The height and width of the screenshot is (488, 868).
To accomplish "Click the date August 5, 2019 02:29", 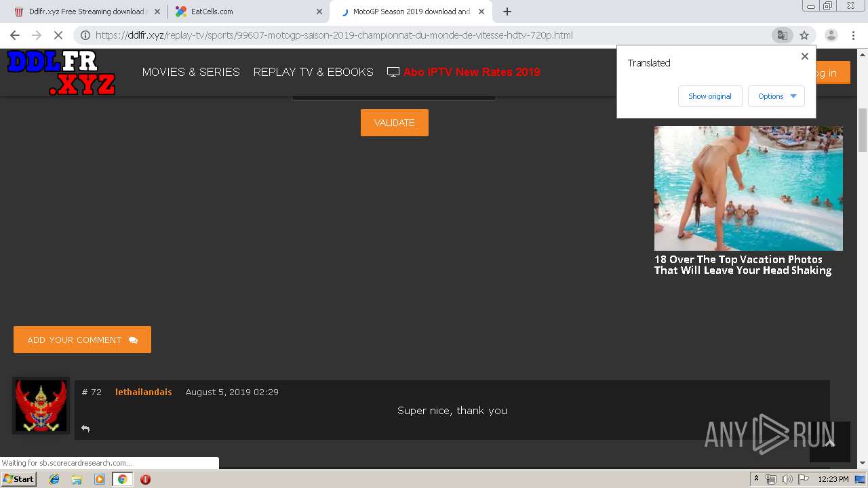I will point(232,392).
